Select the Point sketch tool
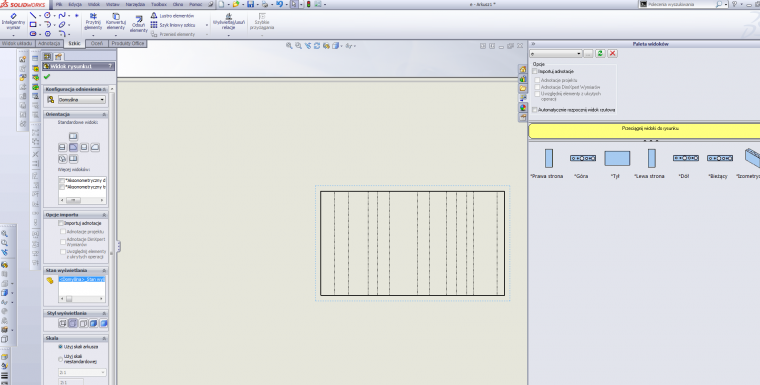The image size is (760, 385). [77, 16]
